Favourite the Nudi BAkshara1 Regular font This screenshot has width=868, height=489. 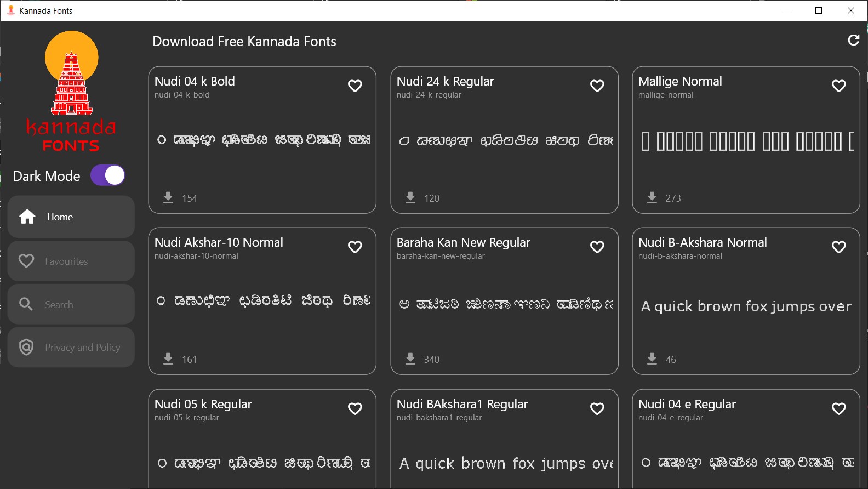pos(597,409)
